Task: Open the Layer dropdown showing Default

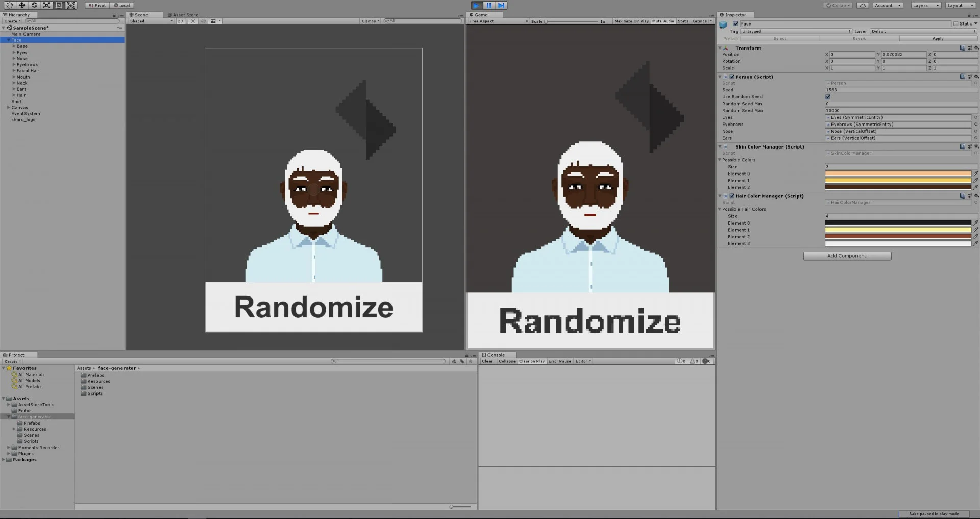Action: [923, 31]
